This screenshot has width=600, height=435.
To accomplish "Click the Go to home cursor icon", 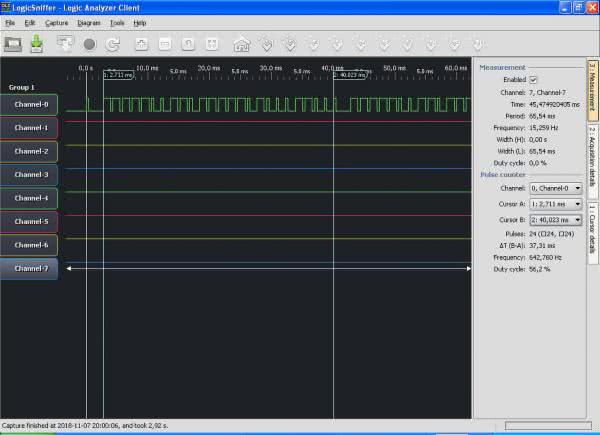I will pyautogui.click(x=241, y=44).
